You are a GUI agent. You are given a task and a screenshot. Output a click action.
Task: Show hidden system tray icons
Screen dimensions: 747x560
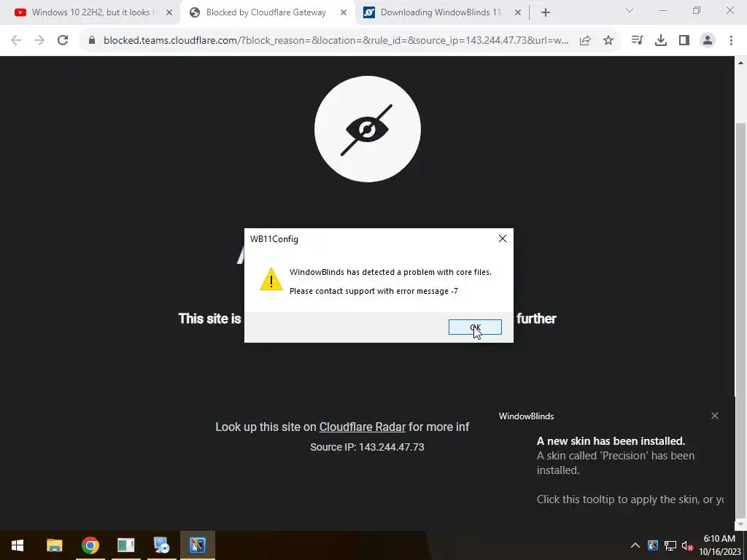point(635,545)
